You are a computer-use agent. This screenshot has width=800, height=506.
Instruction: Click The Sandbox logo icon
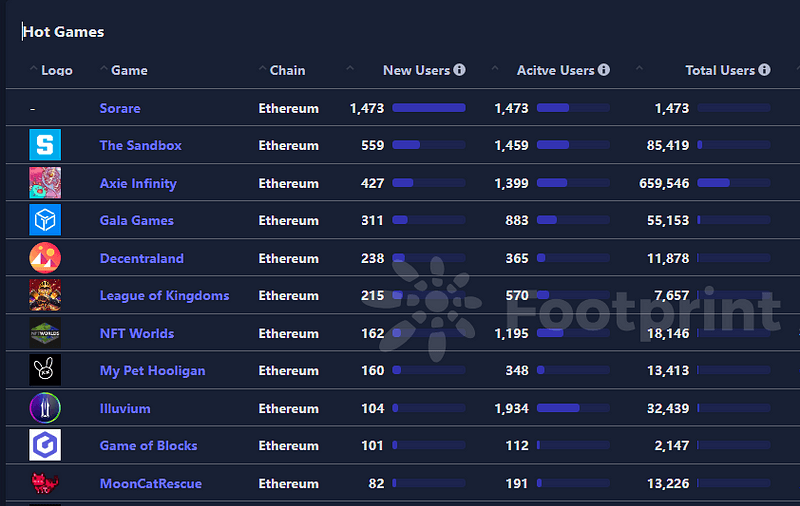point(45,145)
